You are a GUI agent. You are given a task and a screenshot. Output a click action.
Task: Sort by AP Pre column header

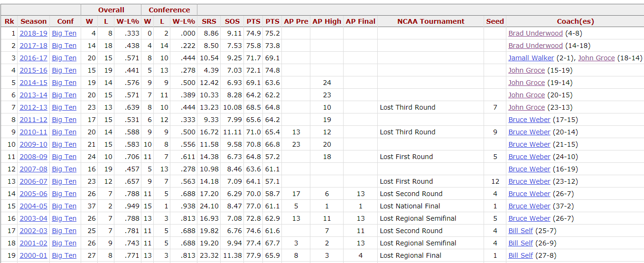[296, 21]
